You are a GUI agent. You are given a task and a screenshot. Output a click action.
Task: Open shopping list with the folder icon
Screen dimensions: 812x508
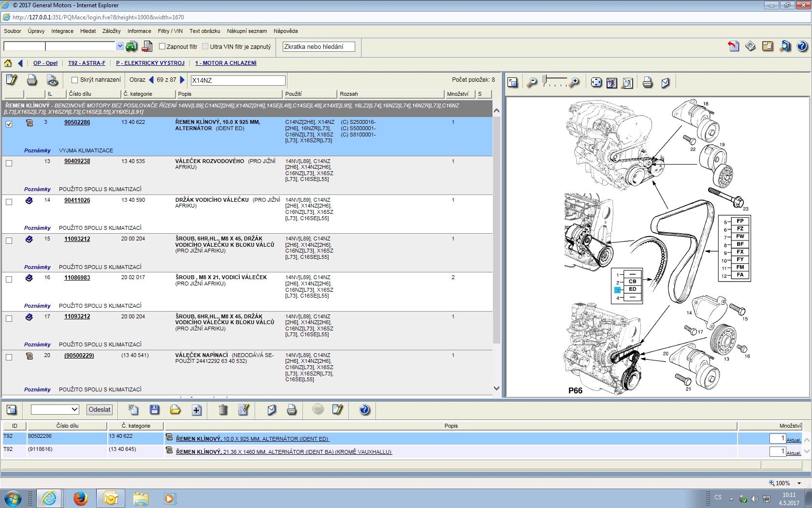point(175,410)
